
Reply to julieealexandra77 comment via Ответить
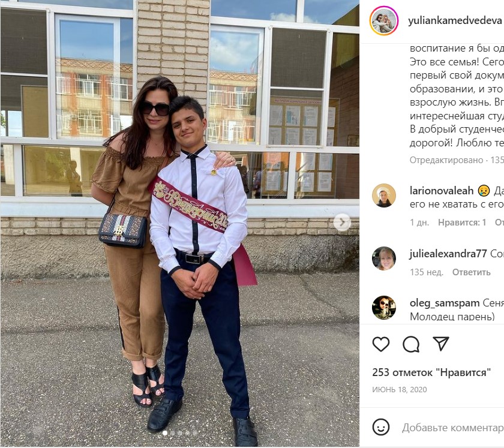point(471,272)
